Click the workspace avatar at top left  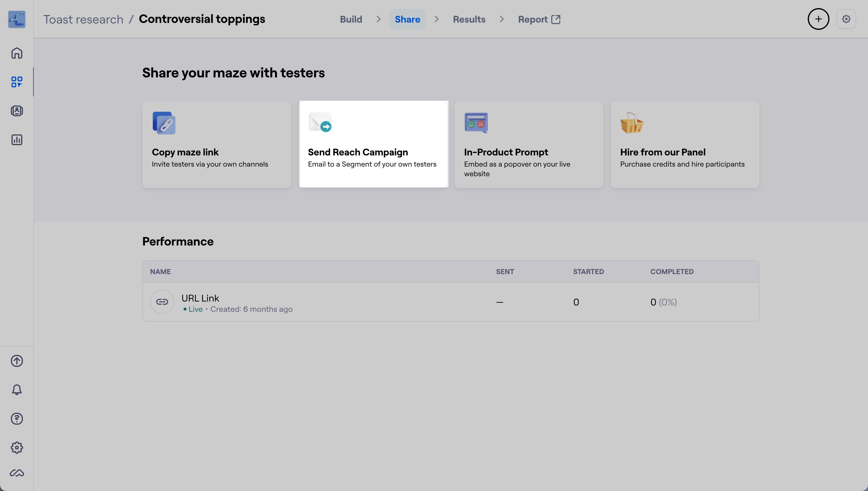pyautogui.click(x=17, y=19)
